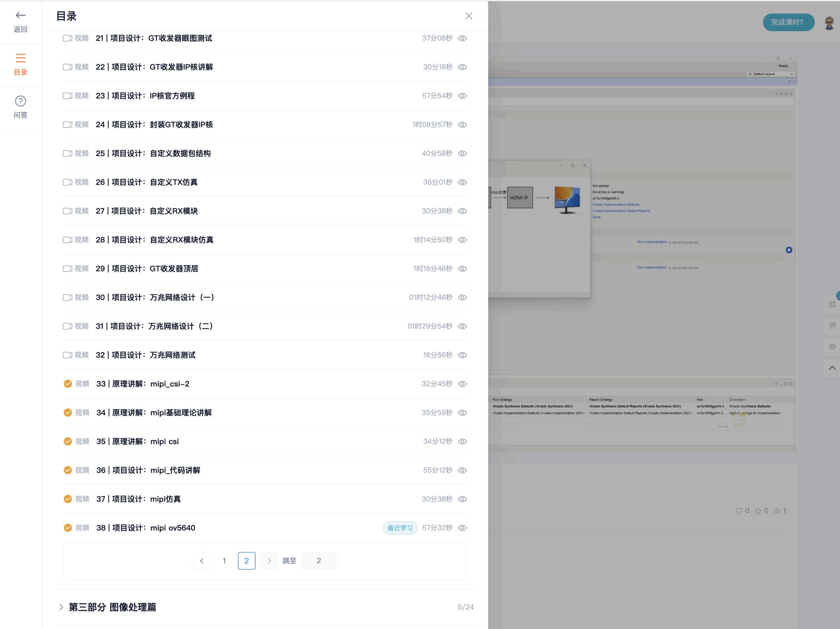Click the 返回 back arrow in sidebar
Screen dimensions: 840x629
[20, 15]
